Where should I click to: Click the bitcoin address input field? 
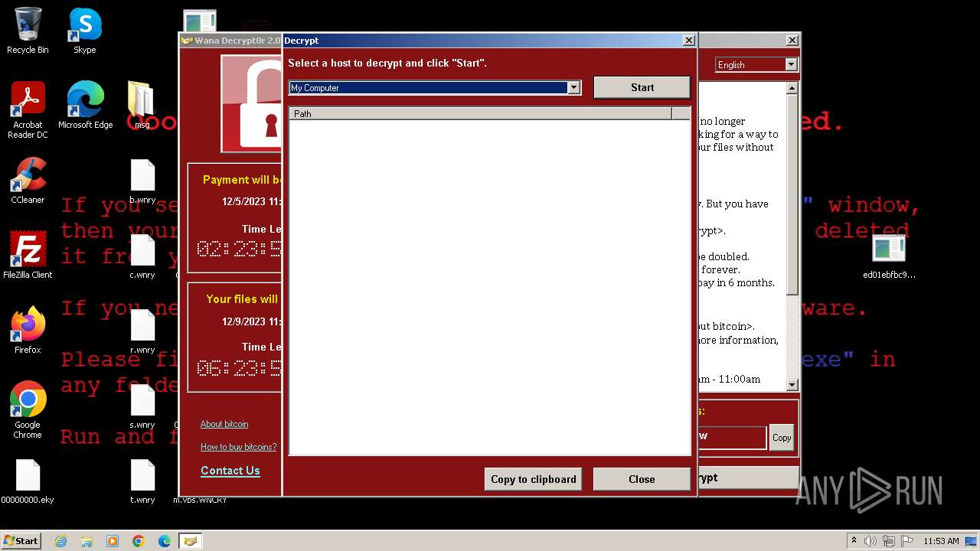coord(731,438)
